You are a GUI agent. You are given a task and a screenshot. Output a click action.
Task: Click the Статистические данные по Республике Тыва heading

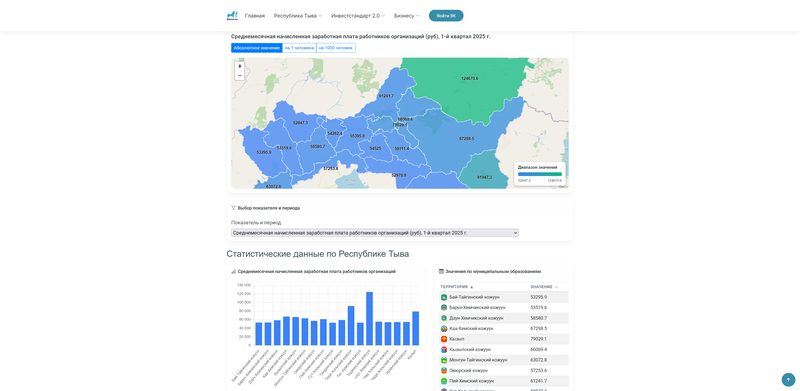pos(317,254)
